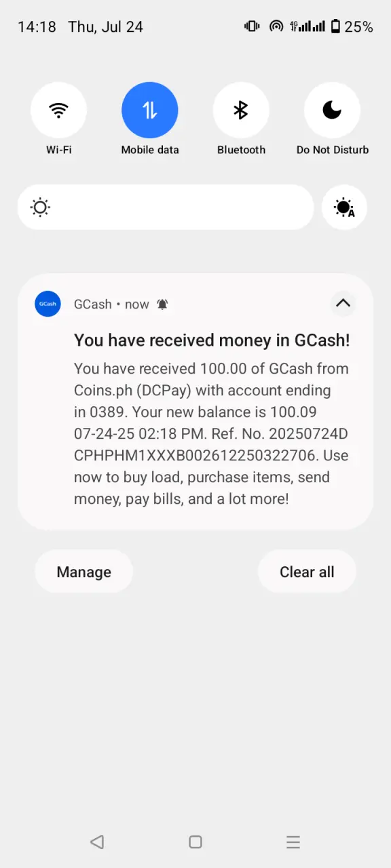Enable the Bluetooth quick setting
The width and height of the screenshot is (391, 868).
(241, 110)
